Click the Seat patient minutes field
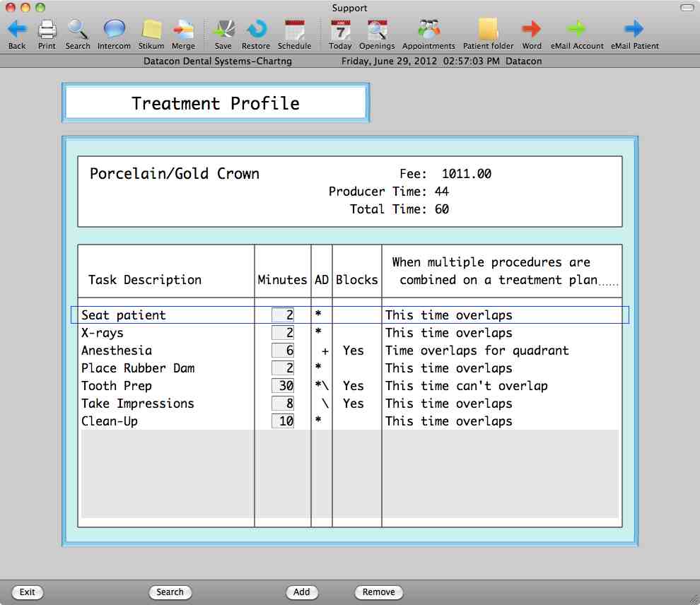The image size is (700, 605). [x=283, y=315]
